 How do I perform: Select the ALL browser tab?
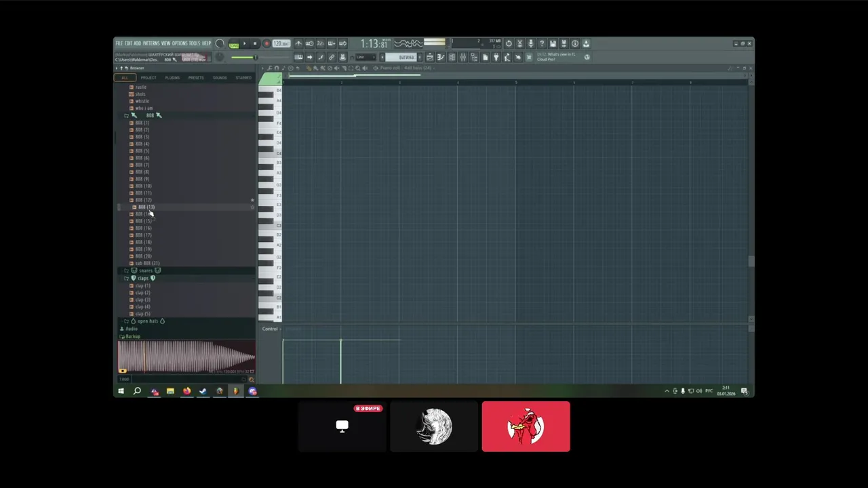pos(125,78)
